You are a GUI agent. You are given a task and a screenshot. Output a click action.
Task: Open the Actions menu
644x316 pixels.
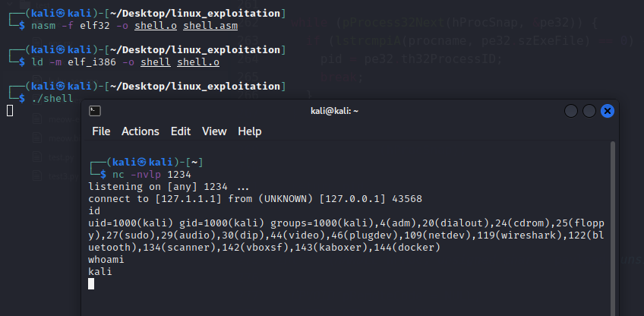[x=140, y=131]
